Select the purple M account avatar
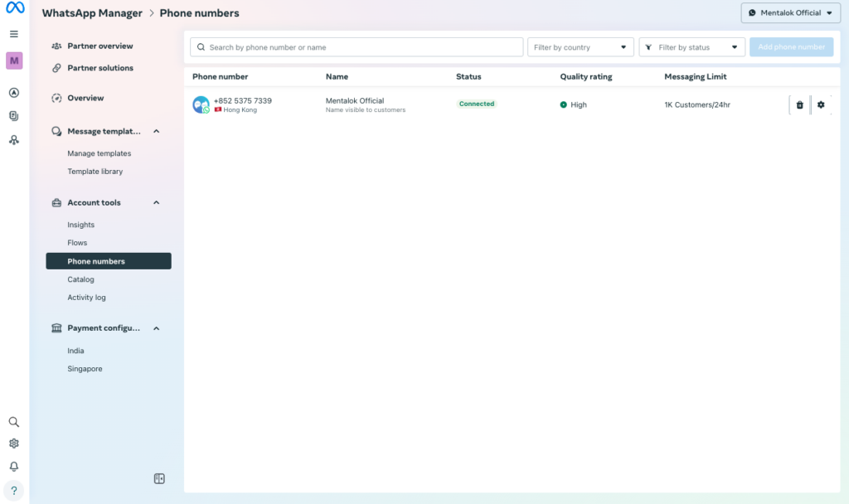 (x=14, y=61)
